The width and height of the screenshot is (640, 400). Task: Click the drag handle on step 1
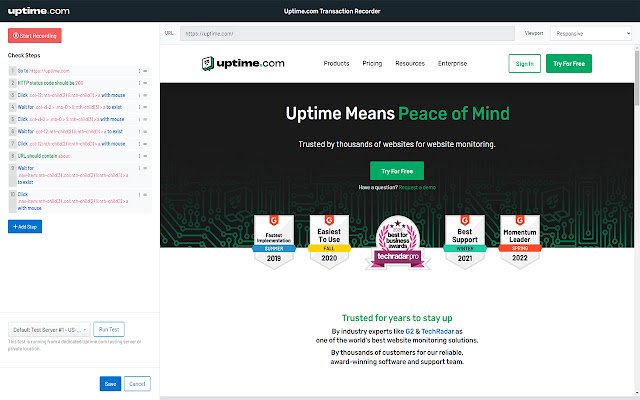tap(145, 71)
